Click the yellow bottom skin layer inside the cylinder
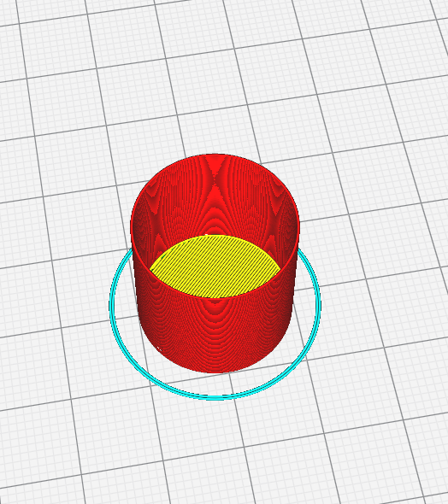Viewport: 448px width, 504px height. (215, 267)
